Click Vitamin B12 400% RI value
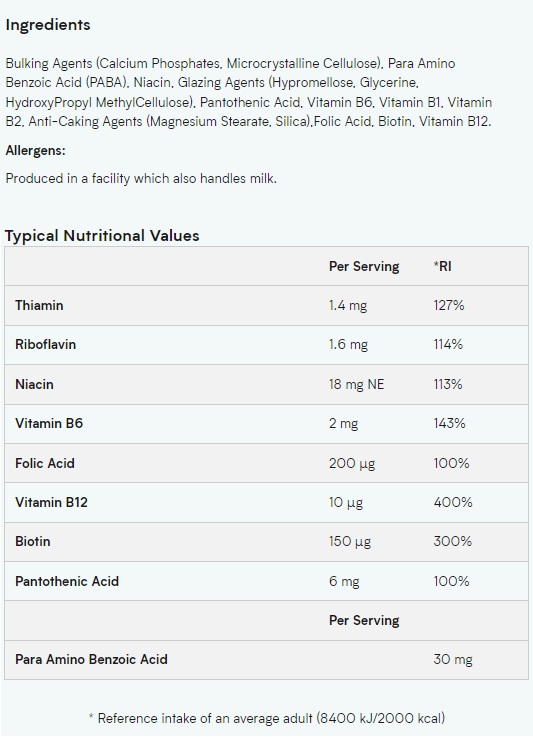This screenshot has height=737, width=533. pos(453,502)
